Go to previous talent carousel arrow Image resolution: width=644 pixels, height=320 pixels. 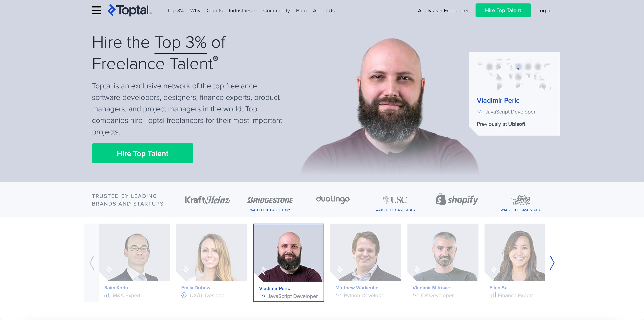(x=92, y=262)
